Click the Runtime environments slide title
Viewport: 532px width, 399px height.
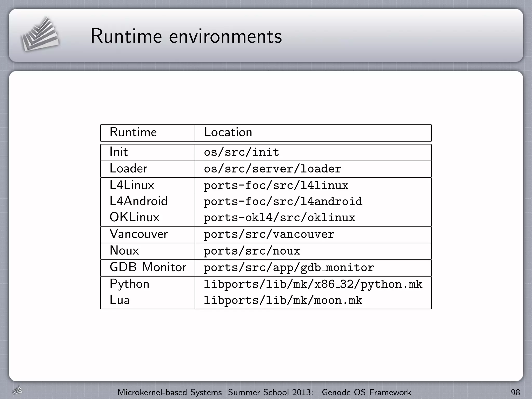click(x=186, y=36)
